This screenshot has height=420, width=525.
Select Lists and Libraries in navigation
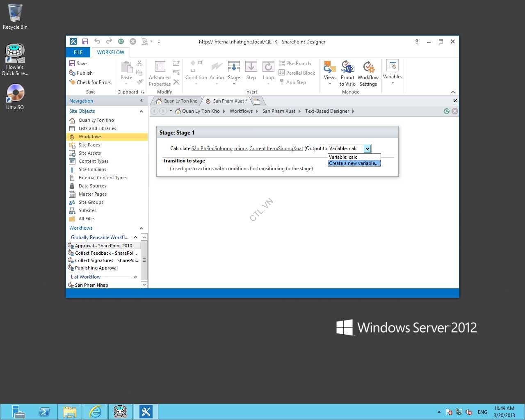(x=97, y=128)
